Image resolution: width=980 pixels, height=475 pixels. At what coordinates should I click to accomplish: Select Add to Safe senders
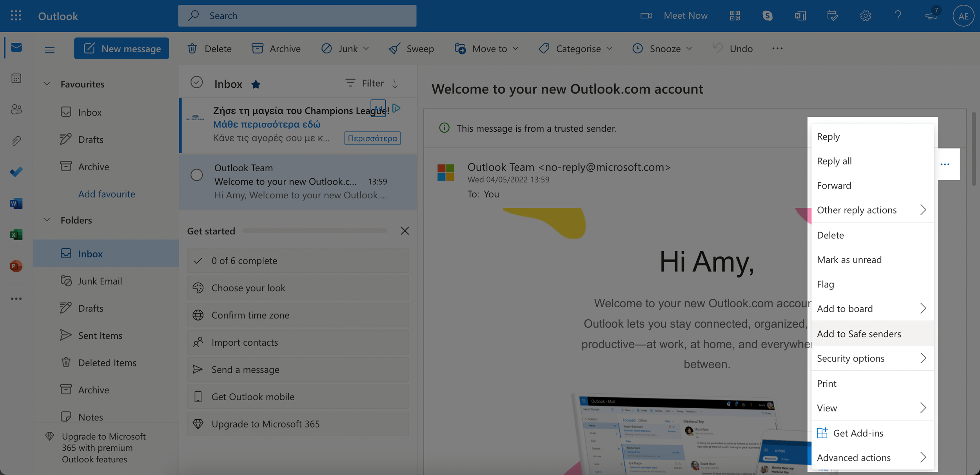pos(858,334)
